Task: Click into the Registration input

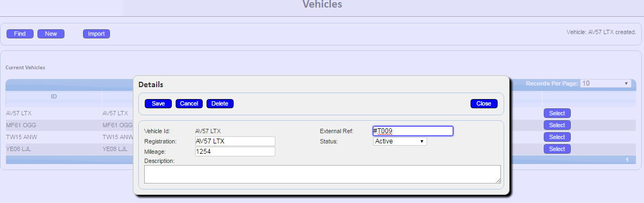Action: tap(235, 141)
